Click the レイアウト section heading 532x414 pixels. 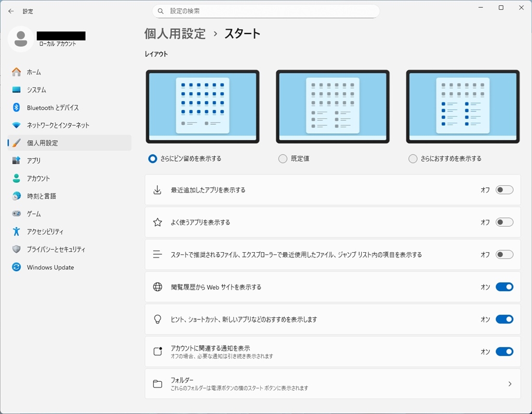(156, 54)
